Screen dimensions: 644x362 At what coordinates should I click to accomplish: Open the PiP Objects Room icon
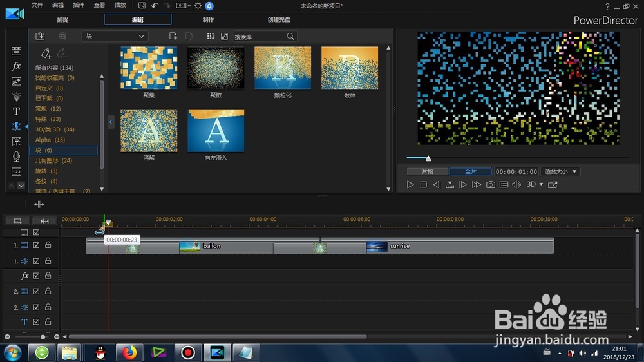click(x=17, y=81)
